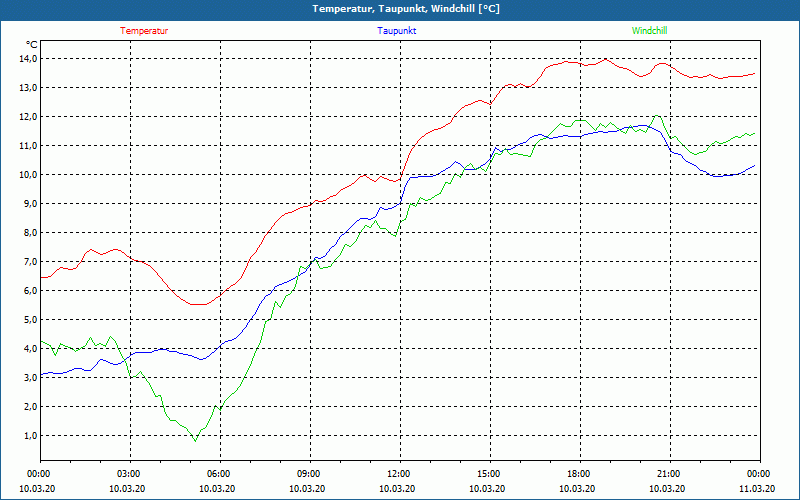Screen dimensions: 800x500
Task: Click the 03:00 time label
Action: click(x=130, y=474)
